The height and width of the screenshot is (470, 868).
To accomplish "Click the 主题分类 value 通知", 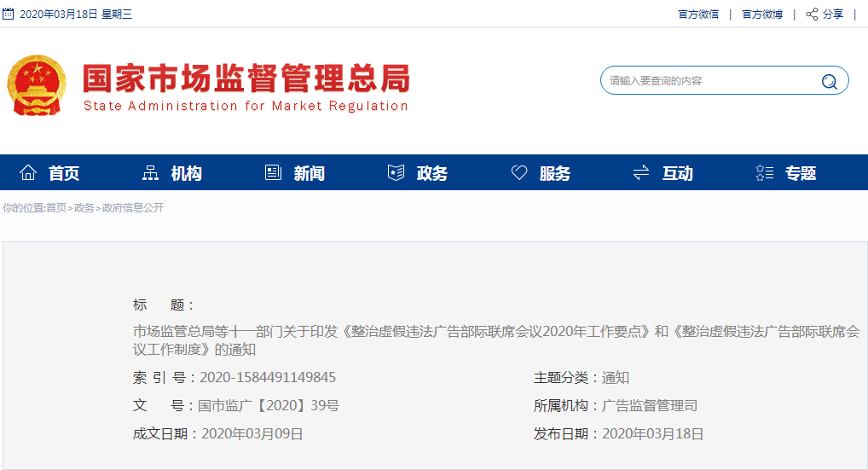I will click(x=616, y=378).
